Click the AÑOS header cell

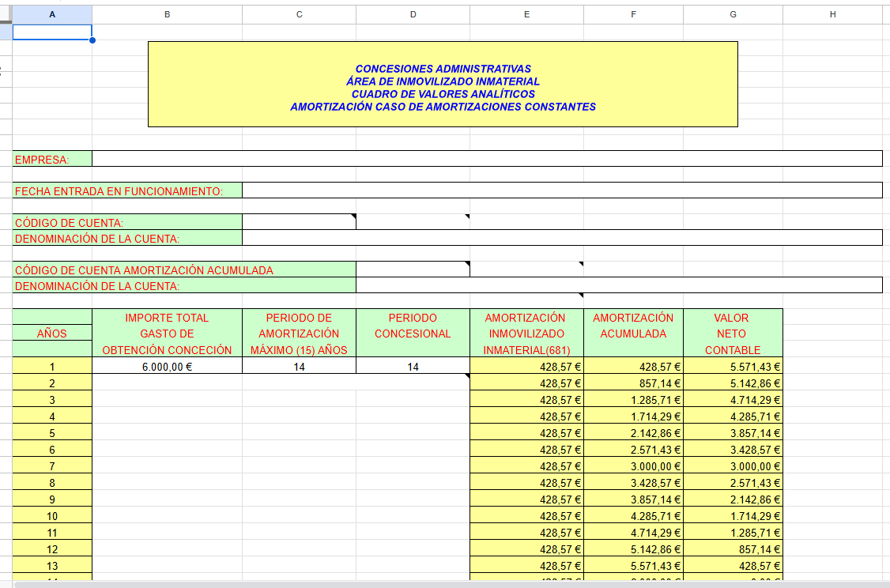click(52, 334)
